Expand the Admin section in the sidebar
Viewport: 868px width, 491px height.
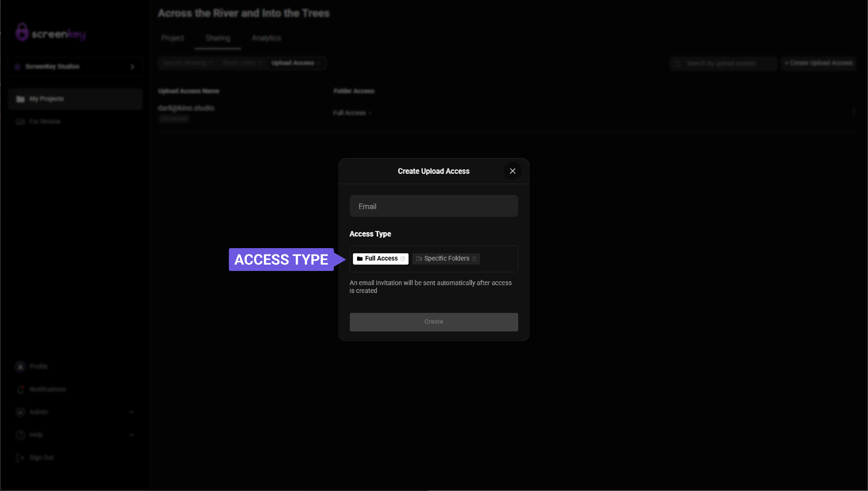[75, 412]
